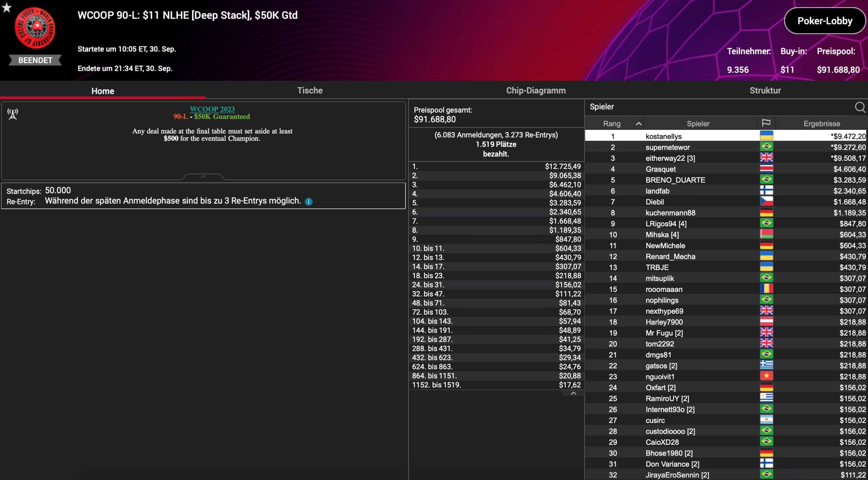This screenshot has width=868, height=480.
Task: Click gatsos's Greece flag icon
Action: (766, 365)
